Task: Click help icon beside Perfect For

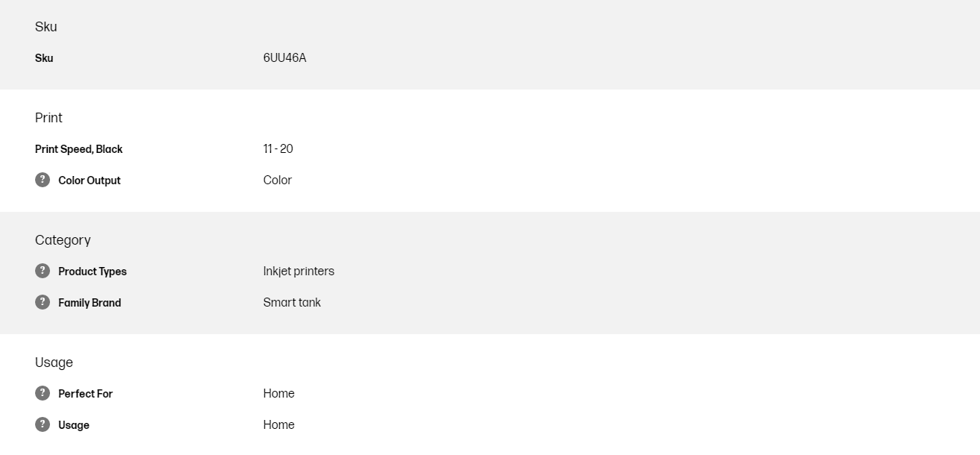Action: [x=43, y=393]
